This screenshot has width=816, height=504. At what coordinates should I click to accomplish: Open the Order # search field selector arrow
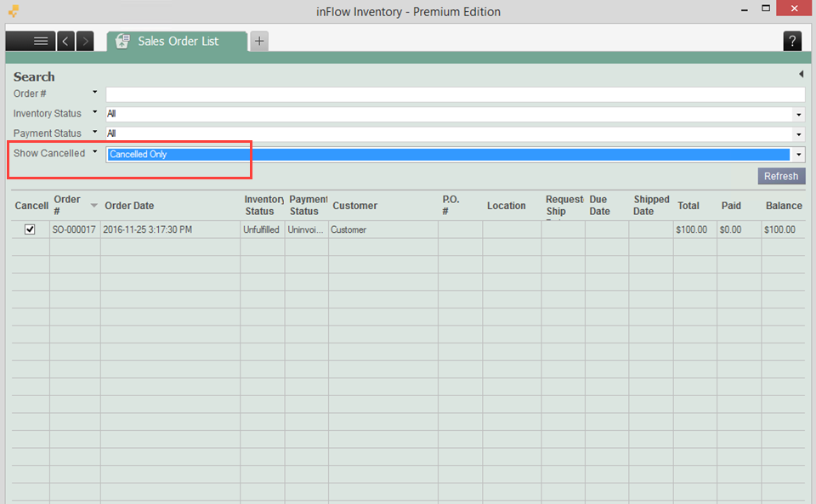(x=94, y=92)
